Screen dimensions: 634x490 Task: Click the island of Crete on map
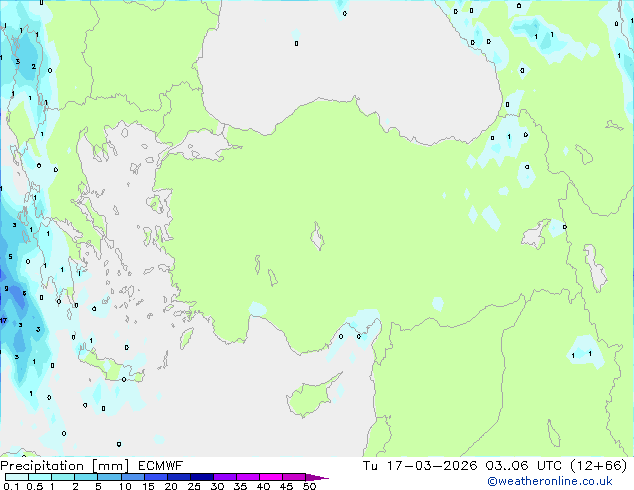coord(111,368)
